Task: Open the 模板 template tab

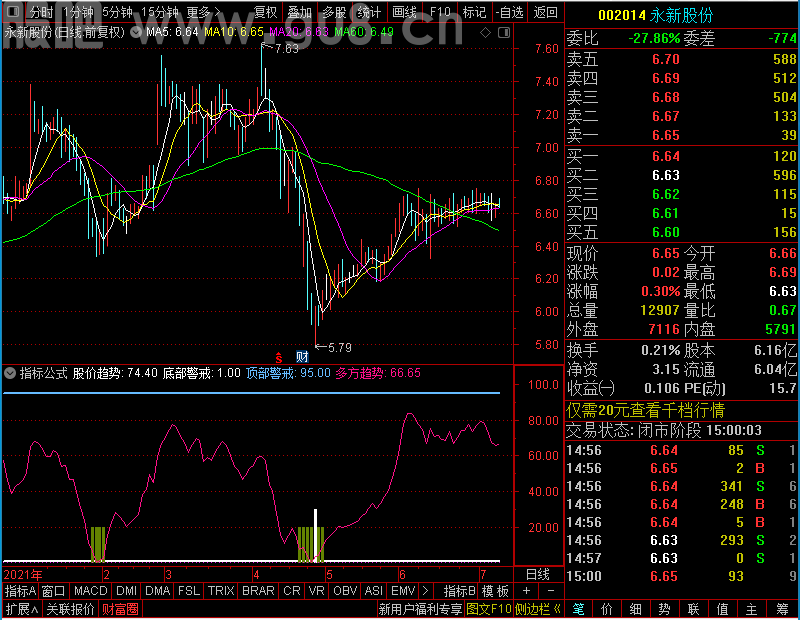Action: 495,591
